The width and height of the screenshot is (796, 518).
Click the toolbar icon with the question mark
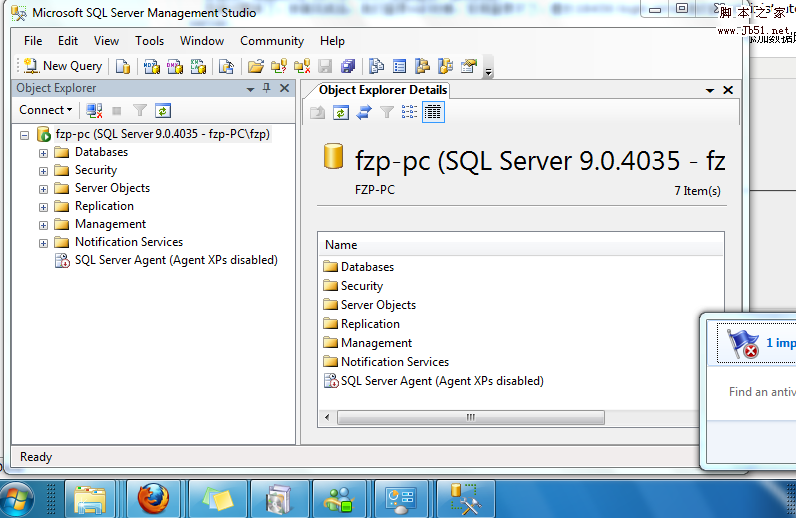279,66
